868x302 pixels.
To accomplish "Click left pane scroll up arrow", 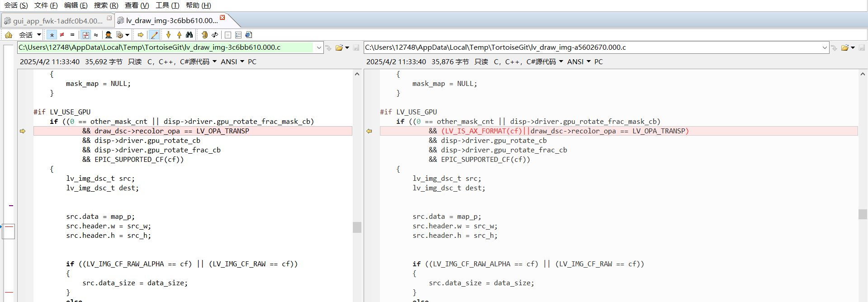I will pyautogui.click(x=357, y=74).
